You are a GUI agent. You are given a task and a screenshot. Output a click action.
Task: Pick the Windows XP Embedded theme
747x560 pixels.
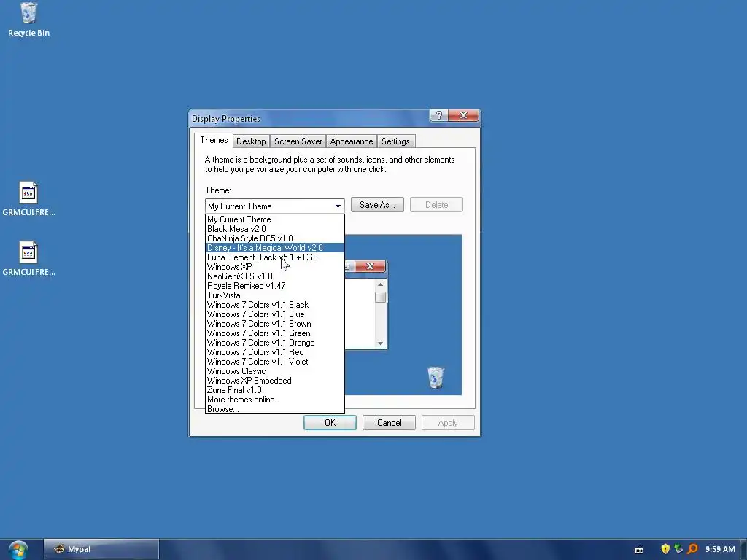tap(275, 381)
